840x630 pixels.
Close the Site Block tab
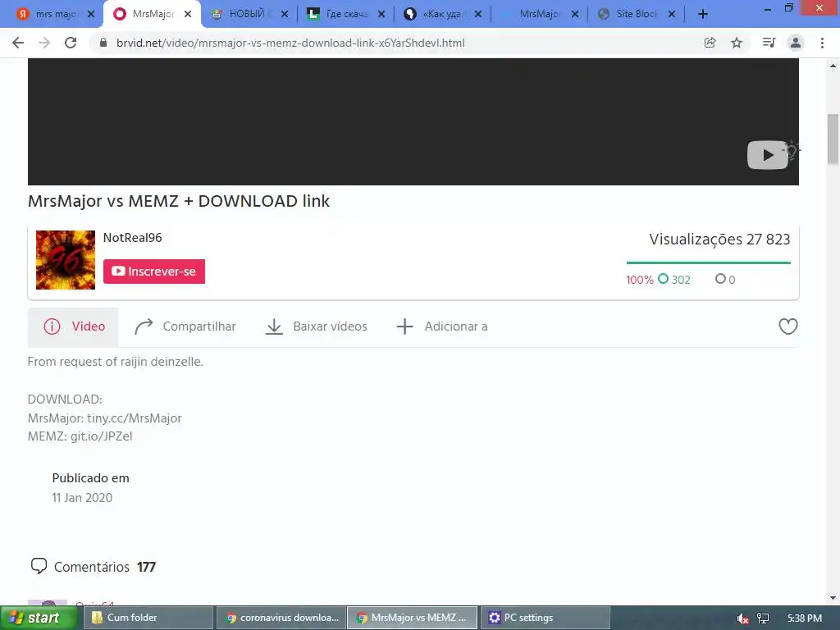click(672, 14)
